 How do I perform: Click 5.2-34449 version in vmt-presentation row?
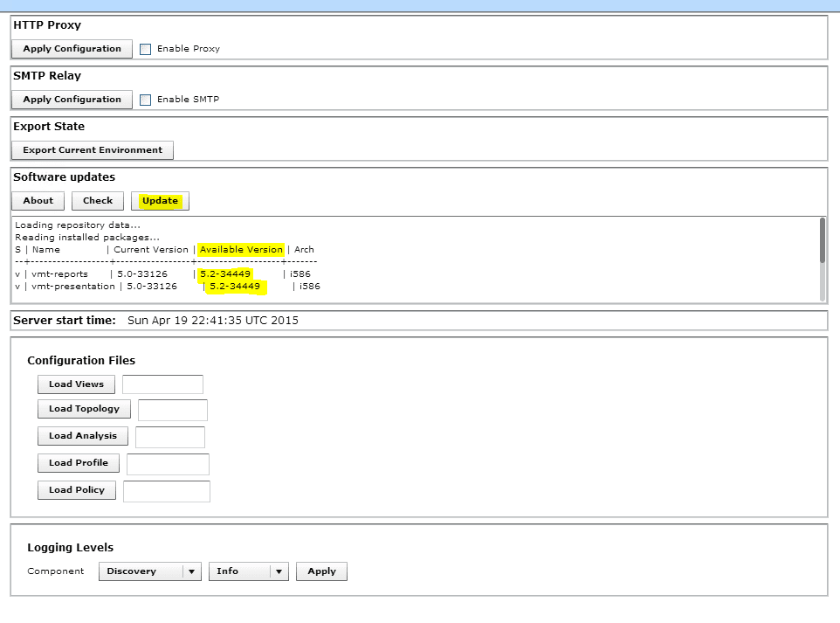click(x=235, y=287)
